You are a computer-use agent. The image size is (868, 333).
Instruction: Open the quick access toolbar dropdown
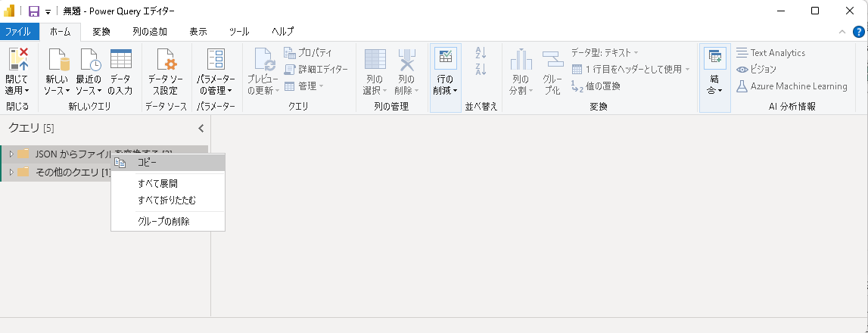[x=48, y=11]
